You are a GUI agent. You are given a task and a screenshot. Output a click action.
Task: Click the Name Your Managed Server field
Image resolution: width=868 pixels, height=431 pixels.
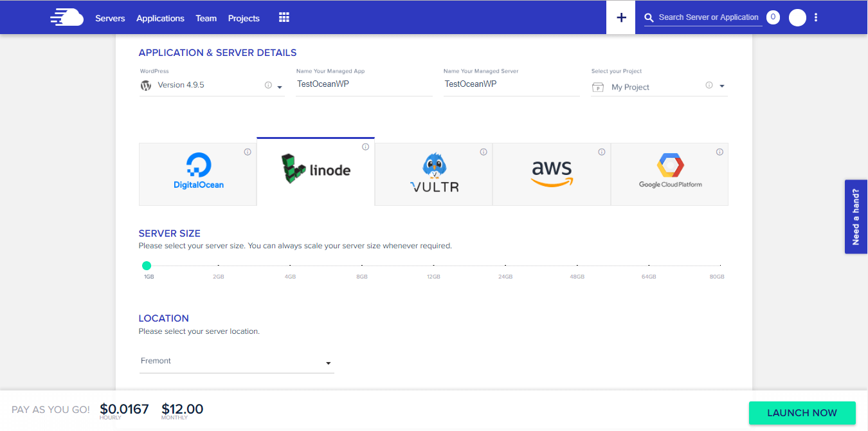pos(512,84)
